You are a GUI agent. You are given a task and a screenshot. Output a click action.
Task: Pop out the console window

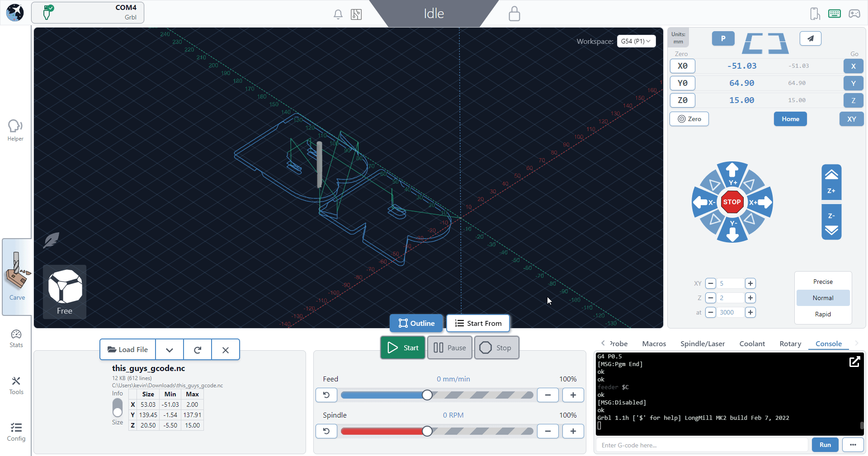point(854,362)
